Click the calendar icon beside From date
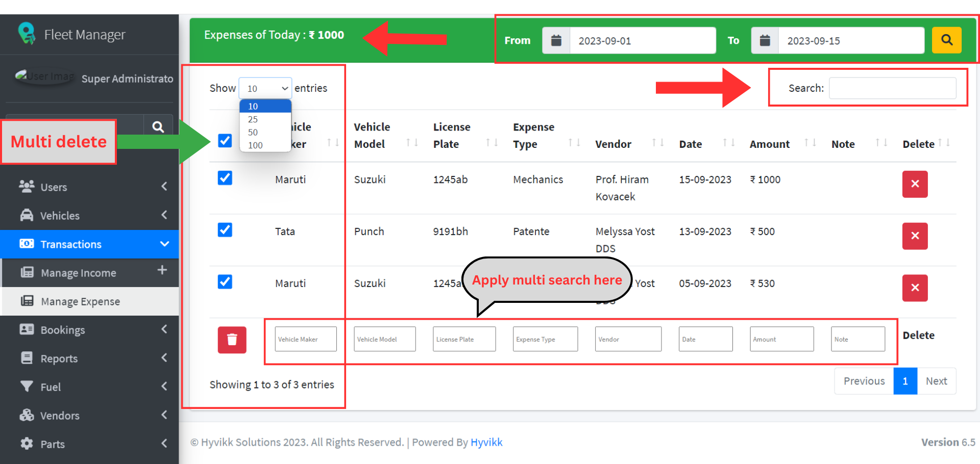The height and width of the screenshot is (464, 980). pyautogui.click(x=556, y=41)
